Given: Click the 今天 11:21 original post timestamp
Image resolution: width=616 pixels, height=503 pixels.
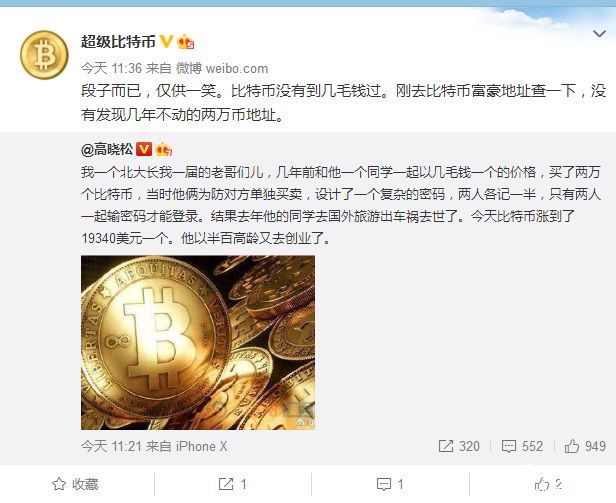Looking at the screenshot, I should point(111,446).
